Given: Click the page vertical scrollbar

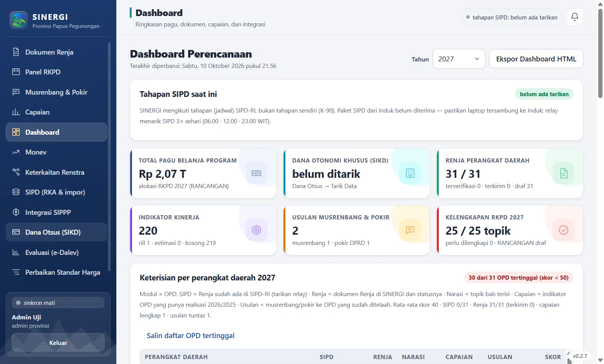Looking at the screenshot, I should click(600, 53).
